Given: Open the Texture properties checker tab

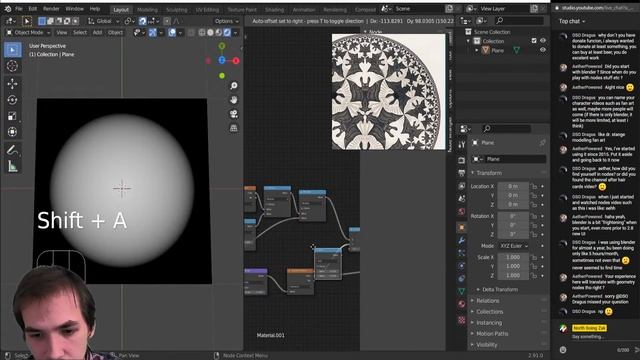Looking at the screenshot, I should (x=462, y=320).
